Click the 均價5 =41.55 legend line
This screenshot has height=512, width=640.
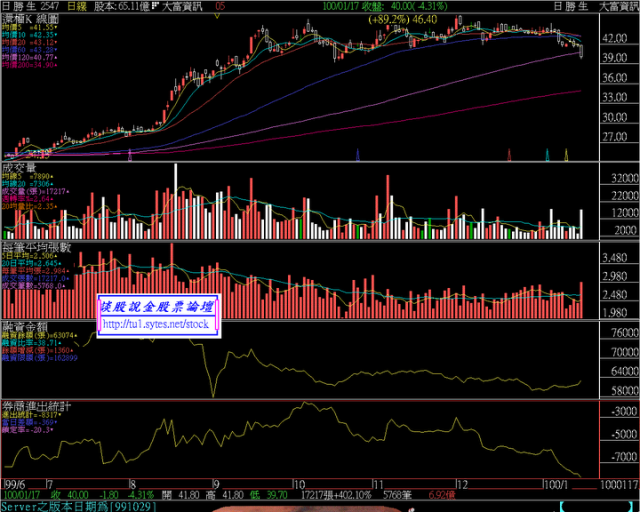(x=29, y=27)
